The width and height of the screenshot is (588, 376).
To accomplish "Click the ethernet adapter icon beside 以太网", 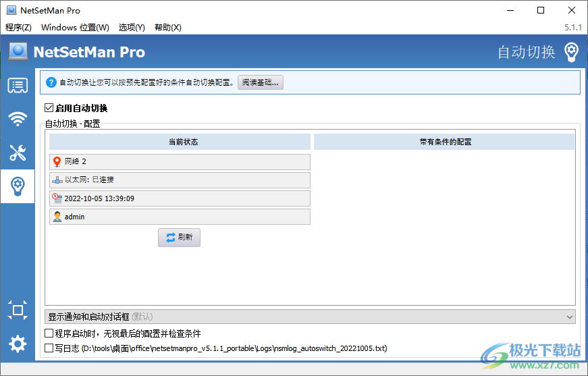I will pos(57,180).
